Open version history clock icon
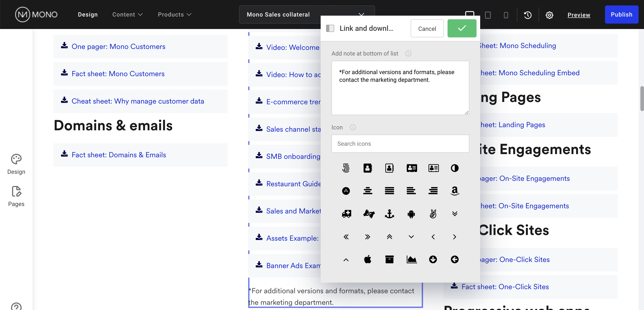Image resolution: width=644 pixels, height=310 pixels. click(528, 15)
